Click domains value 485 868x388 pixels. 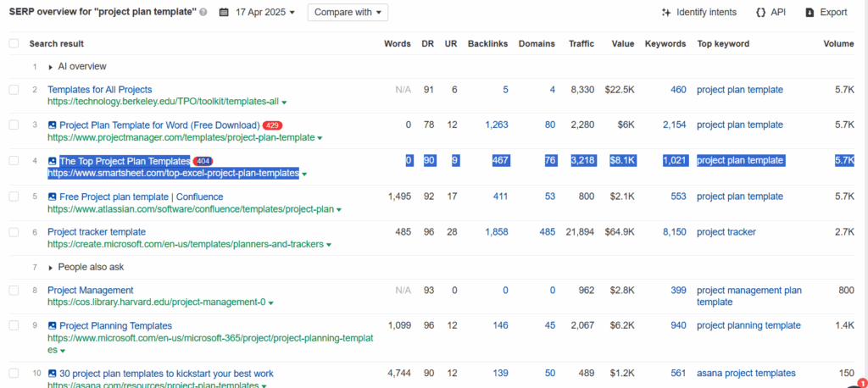[x=548, y=232]
